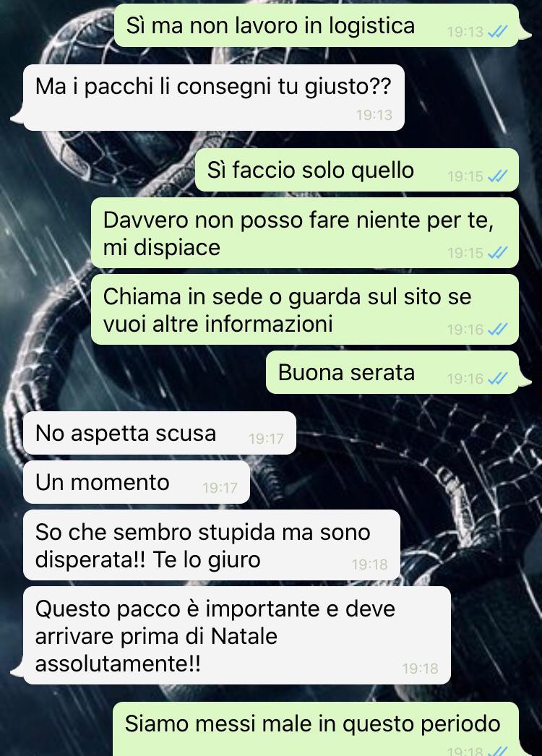
Task: Click the check marks on 'Sì ma non lavoro in logistica'
Action: pyautogui.click(x=498, y=32)
